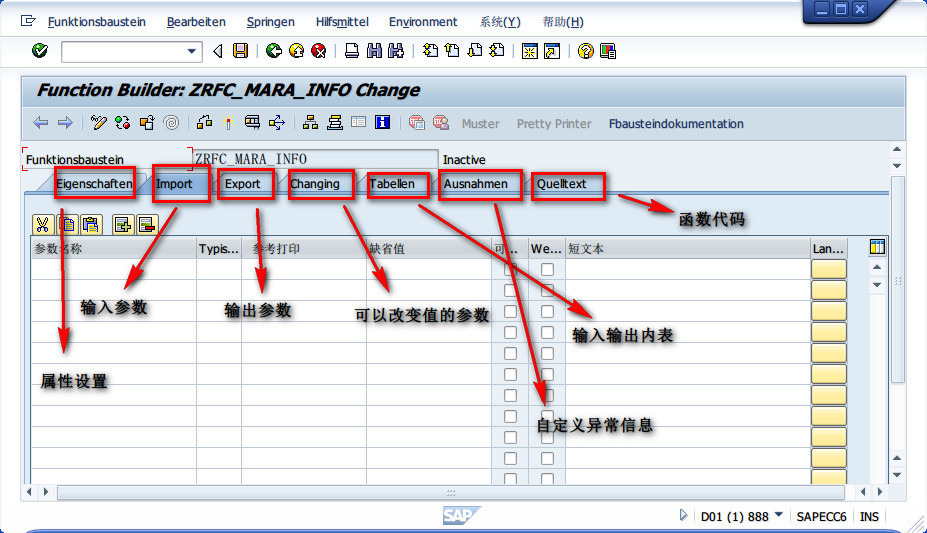Tick the We... checkbox in third table row
Screen dimensions: 927x533
(547, 311)
